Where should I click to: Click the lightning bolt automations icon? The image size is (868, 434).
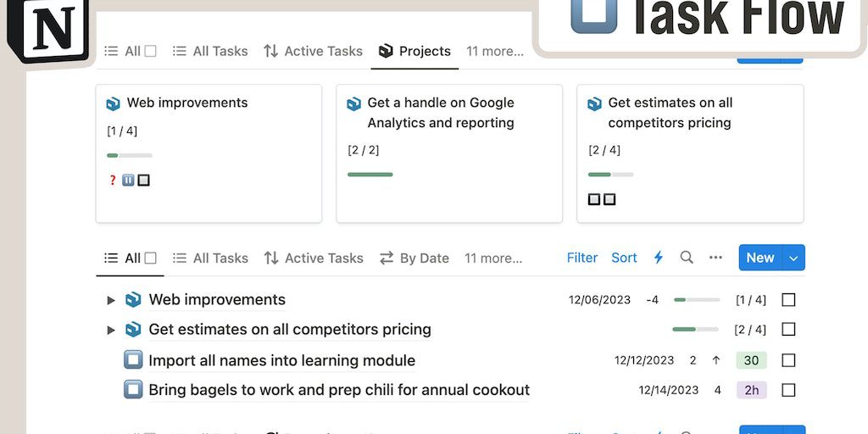(658, 258)
